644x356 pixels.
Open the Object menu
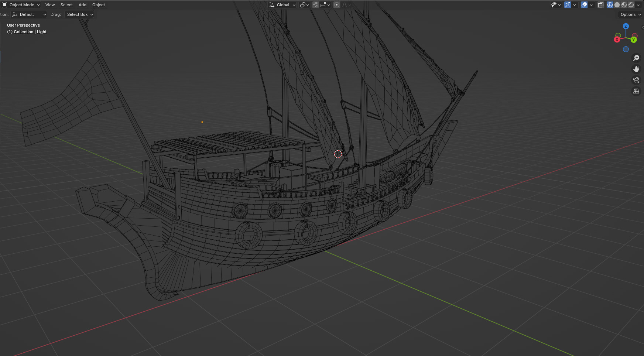point(99,5)
